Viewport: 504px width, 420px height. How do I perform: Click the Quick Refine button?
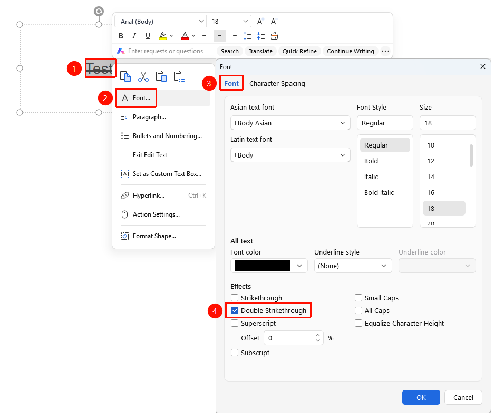click(x=299, y=51)
